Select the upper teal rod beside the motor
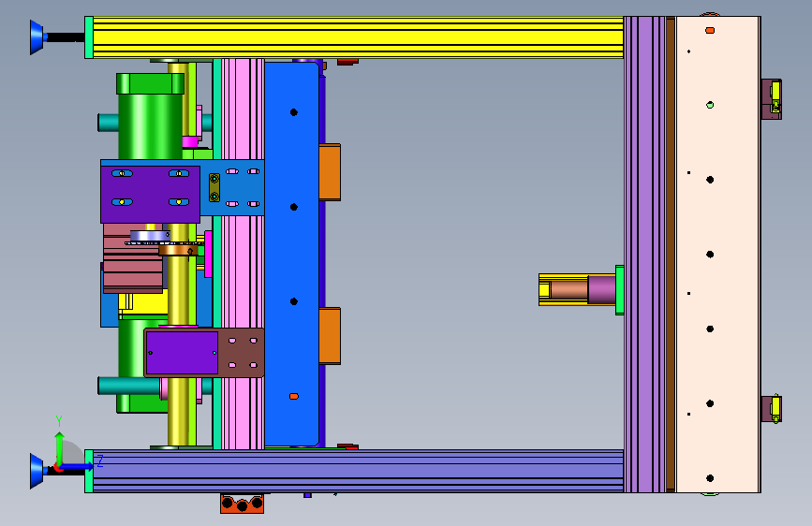Screen dimensions: 812x526 108,123
